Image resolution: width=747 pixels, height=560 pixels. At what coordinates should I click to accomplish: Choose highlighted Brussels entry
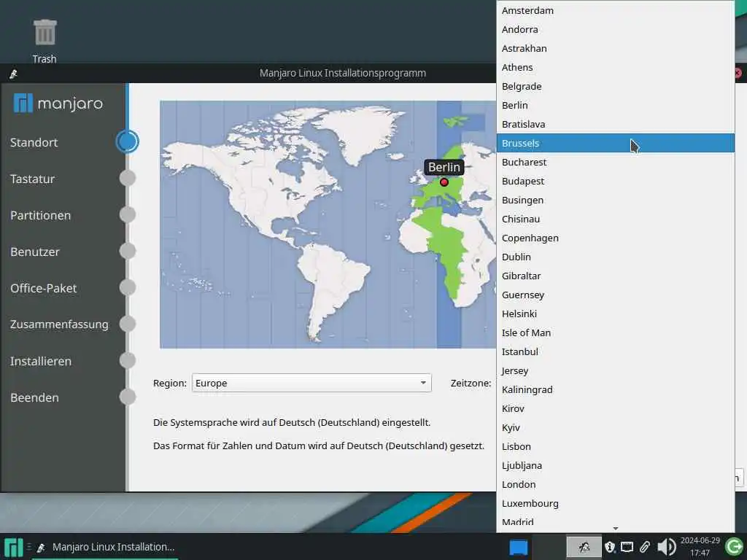[x=616, y=144]
